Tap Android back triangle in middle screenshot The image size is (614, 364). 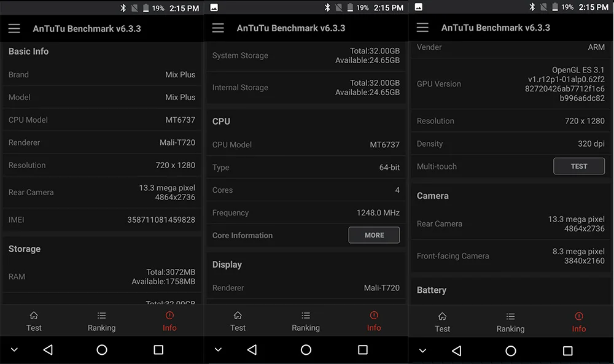[252, 349]
